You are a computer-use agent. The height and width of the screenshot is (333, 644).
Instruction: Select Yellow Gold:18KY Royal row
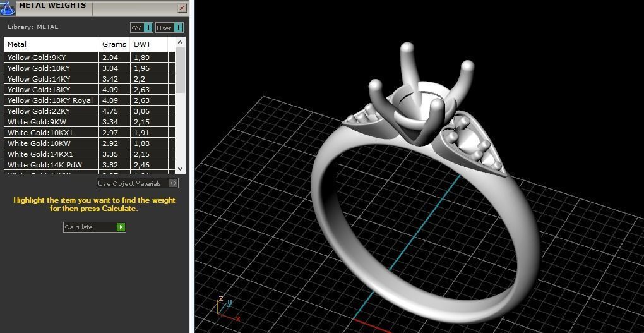(x=89, y=100)
